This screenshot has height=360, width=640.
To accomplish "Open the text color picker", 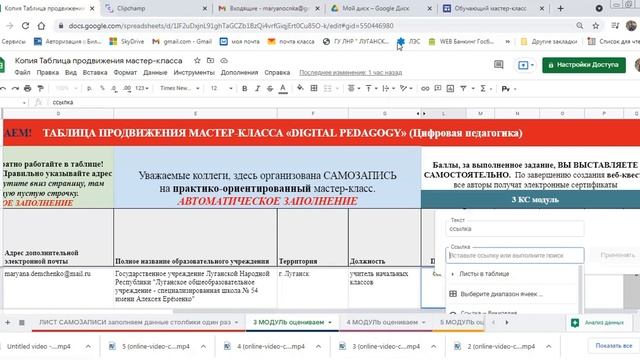I will (x=283, y=88).
